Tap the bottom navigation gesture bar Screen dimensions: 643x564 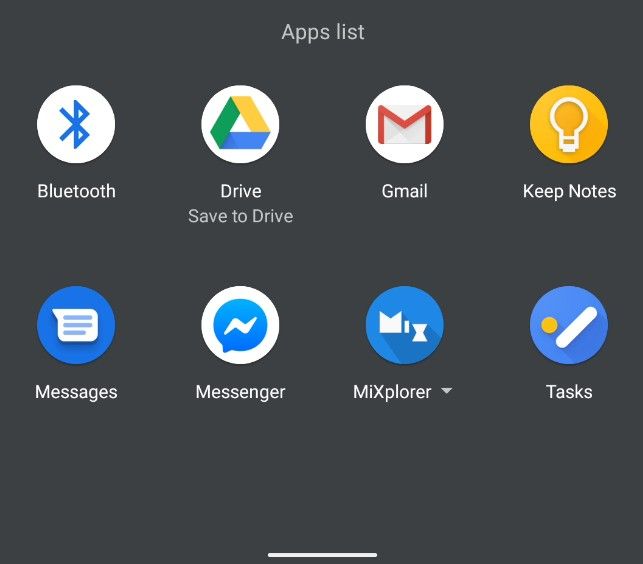click(x=322, y=555)
